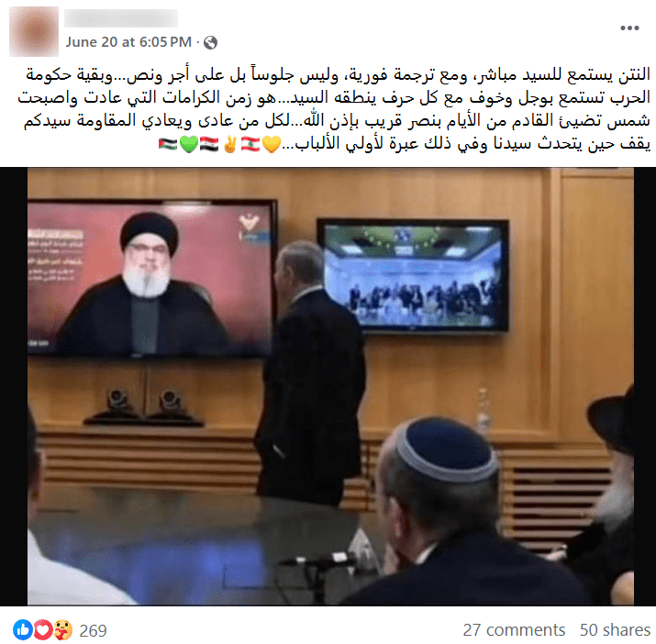
Task: View the 269 reactions list
Action: [94, 630]
